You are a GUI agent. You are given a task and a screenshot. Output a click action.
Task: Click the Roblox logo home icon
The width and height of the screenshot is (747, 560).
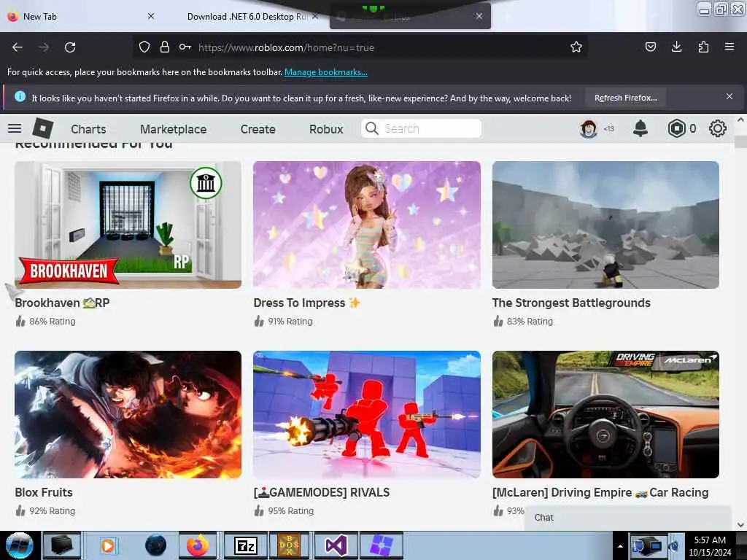point(43,128)
